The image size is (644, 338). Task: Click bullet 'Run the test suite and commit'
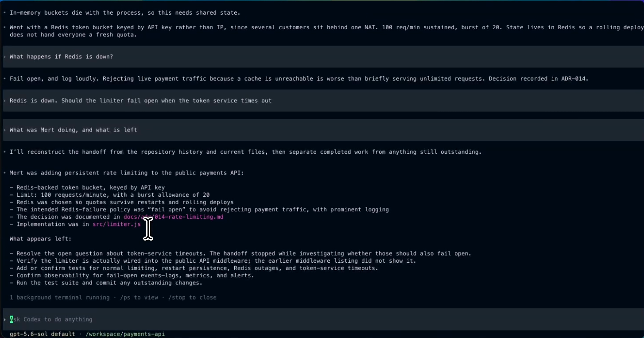[106, 283]
